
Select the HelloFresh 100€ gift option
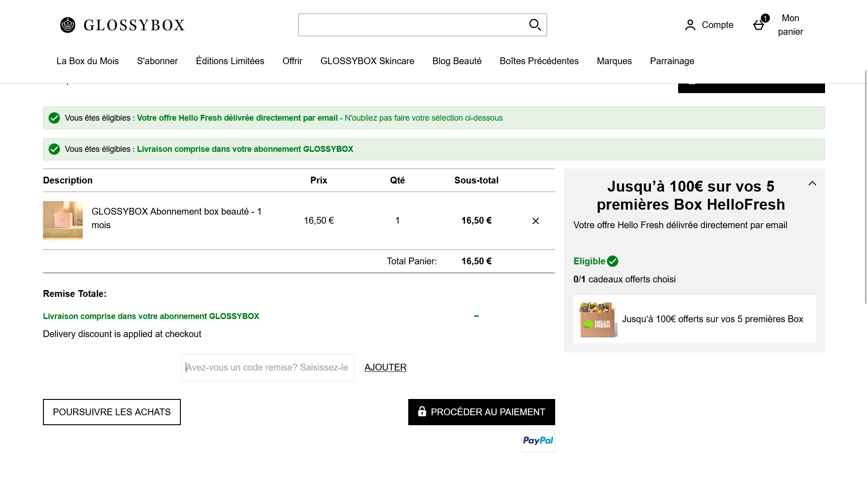pyautogui.click(x=694, y=319)
